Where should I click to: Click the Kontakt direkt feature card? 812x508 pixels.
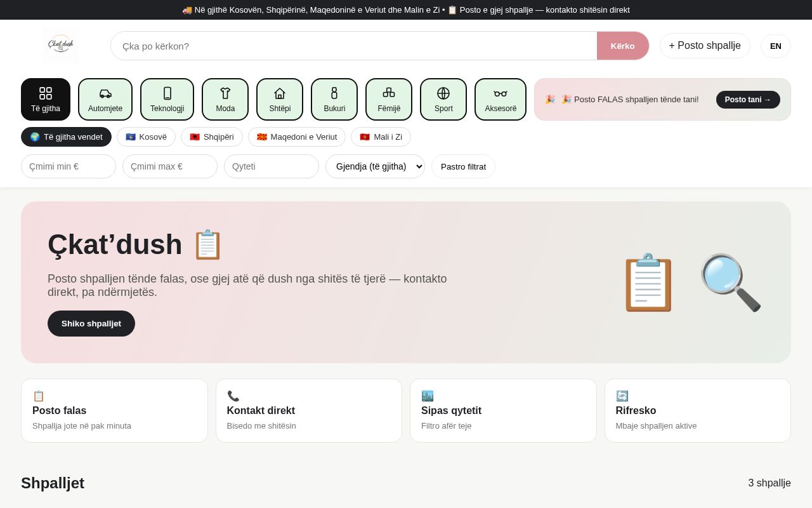point(309,410)
